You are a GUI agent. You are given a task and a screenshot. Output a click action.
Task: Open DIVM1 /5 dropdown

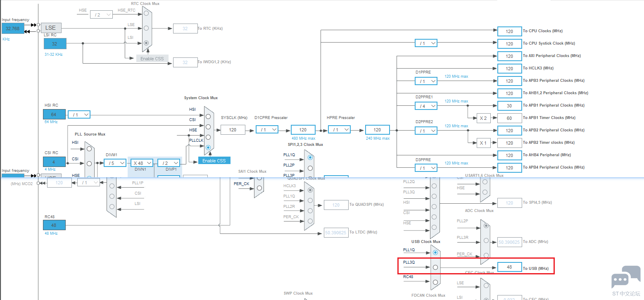[115, 163]
